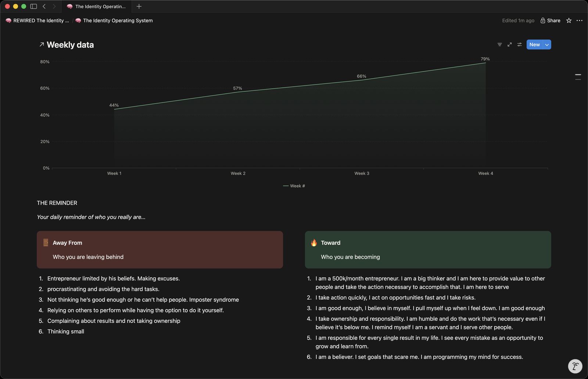Open the chart filter icon
The height and width of the screenshot is (379, 588).
[499, 44]
